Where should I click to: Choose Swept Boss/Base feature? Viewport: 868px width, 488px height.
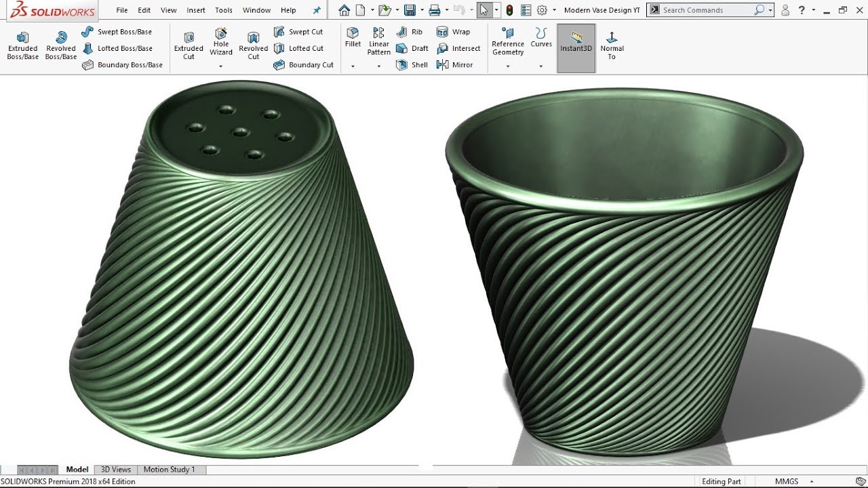click(117, 32)
